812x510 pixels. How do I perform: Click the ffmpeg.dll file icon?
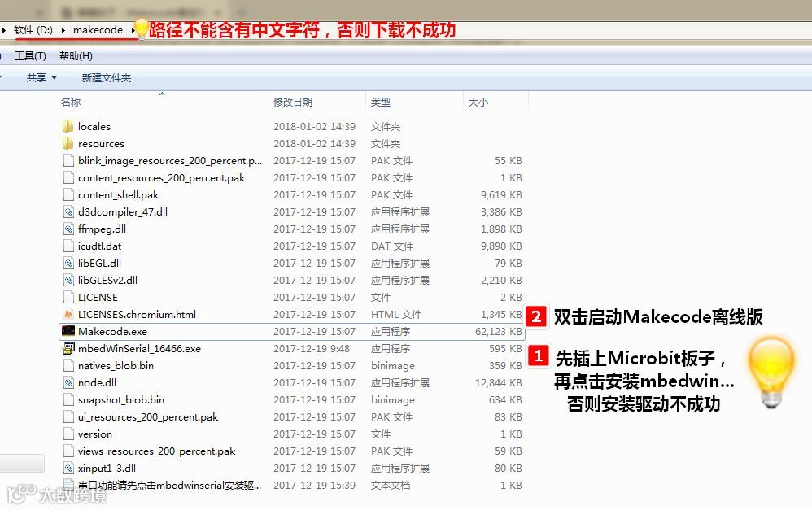coord(68,229)
